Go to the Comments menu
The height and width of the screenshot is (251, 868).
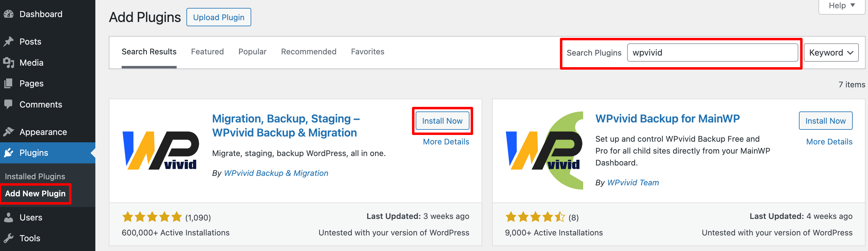coord(47,104)
